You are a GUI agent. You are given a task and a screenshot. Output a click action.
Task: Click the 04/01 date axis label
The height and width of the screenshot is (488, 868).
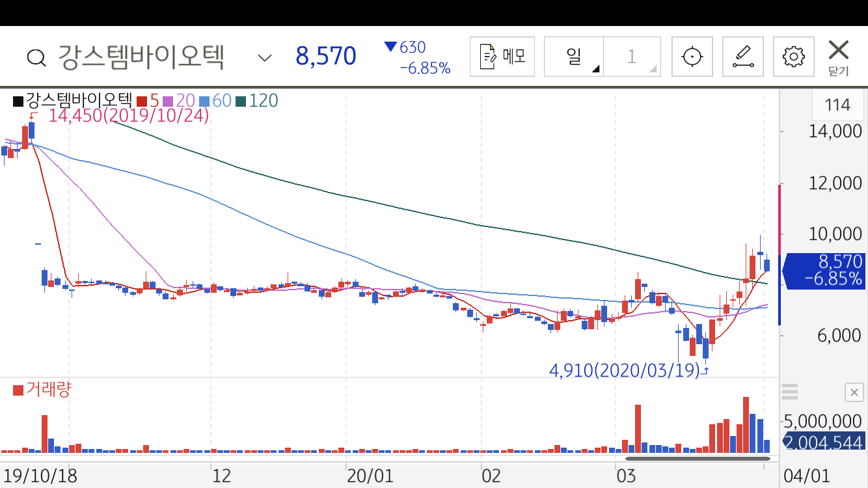pyautogui.click(x=807, y=476)
